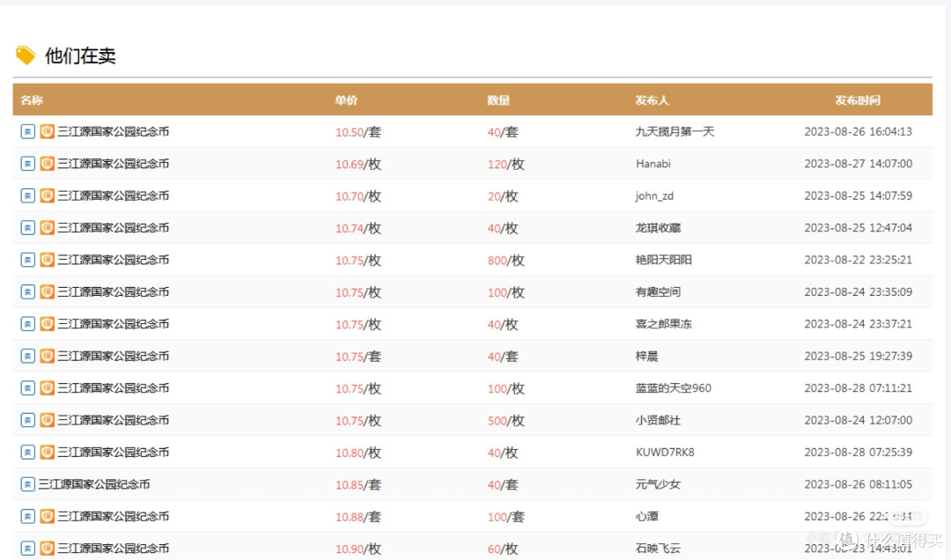This screenshot has height=560, width=951.
Task: Click the 发布人 column header
Action: 652,100
